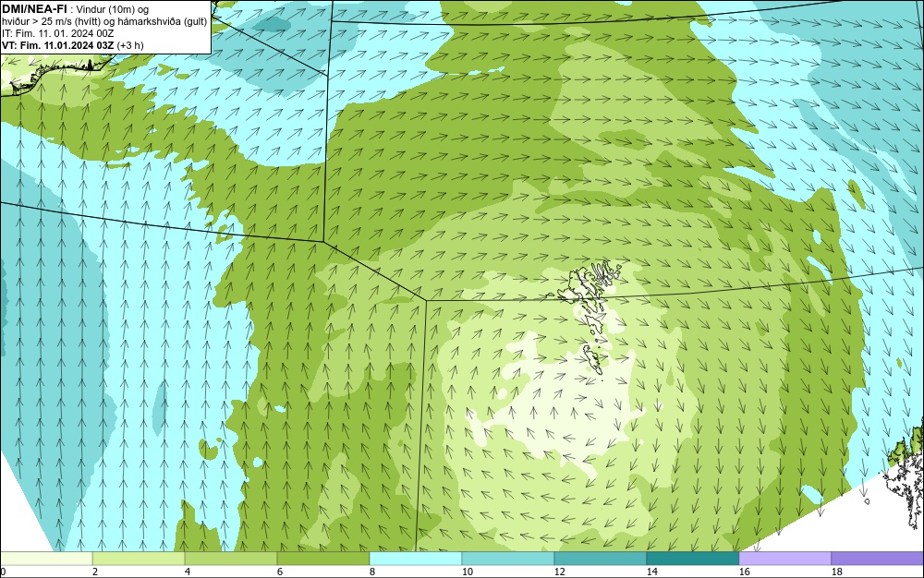The image size is (924, 578).
Task: Click the darker purple swatch above 18 m/s
Action: [878, 558]
